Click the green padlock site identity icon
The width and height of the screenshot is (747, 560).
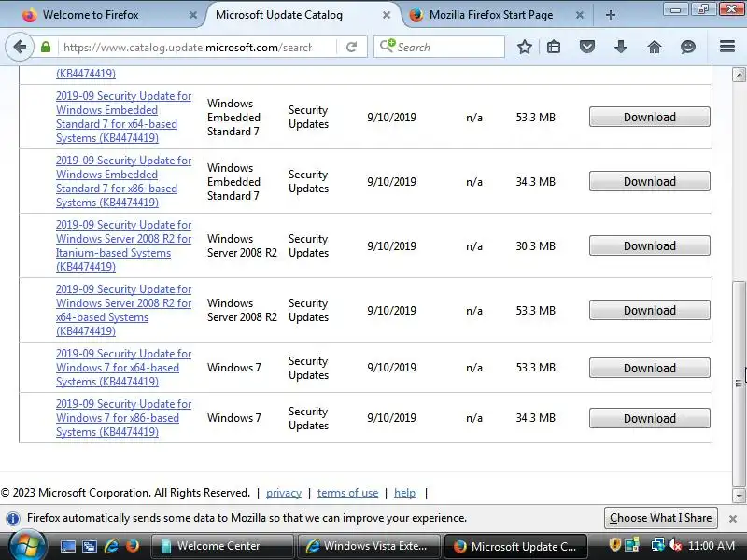[46, 48]
